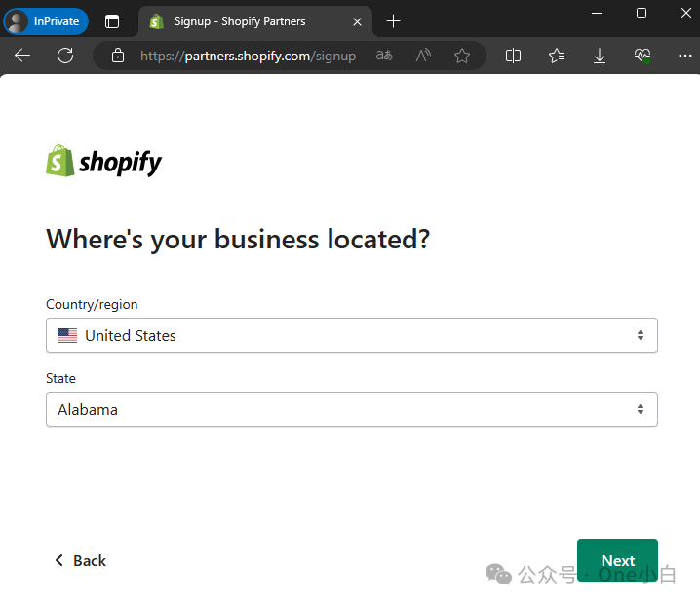Toggle split screen view
The height and width of the screenshot is (603, 700).
[513, 56]
